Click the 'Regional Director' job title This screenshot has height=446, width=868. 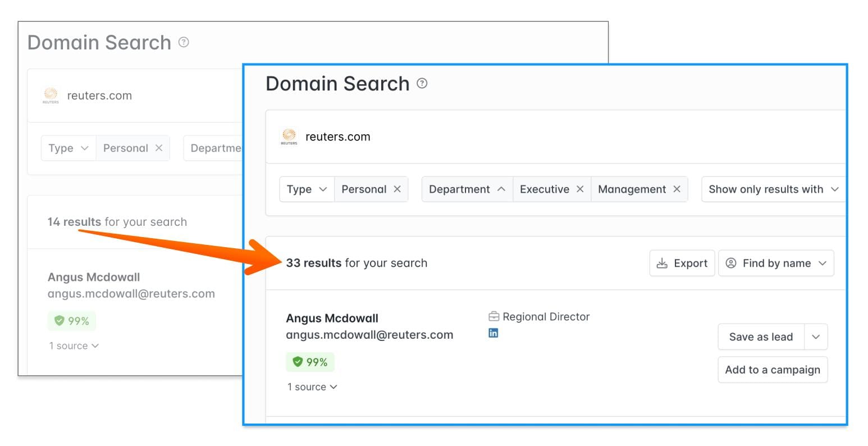546,317
